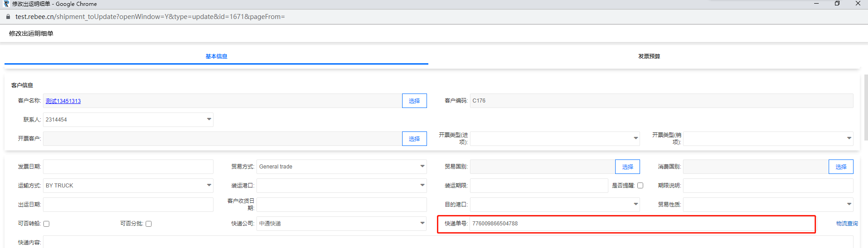
Task: Click 选择 button beside 客户名称
Action: (x=414, y=101)
